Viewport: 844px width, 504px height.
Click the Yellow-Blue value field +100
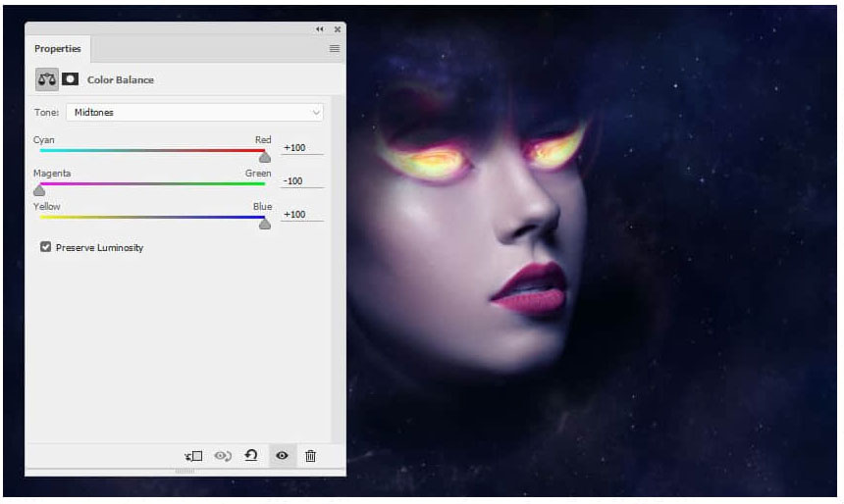coord(302,214)
